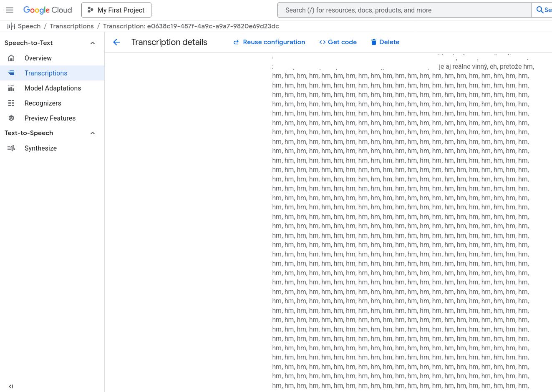Click Transcriptions breadcrumb link
This screenshot has width=552, height=392.
coord(72,26)
